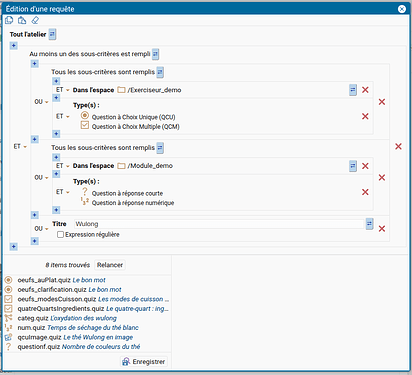Toggle the Expression régulière checkbox
This screenshot has height=375, width=412.
pos(60,235)
